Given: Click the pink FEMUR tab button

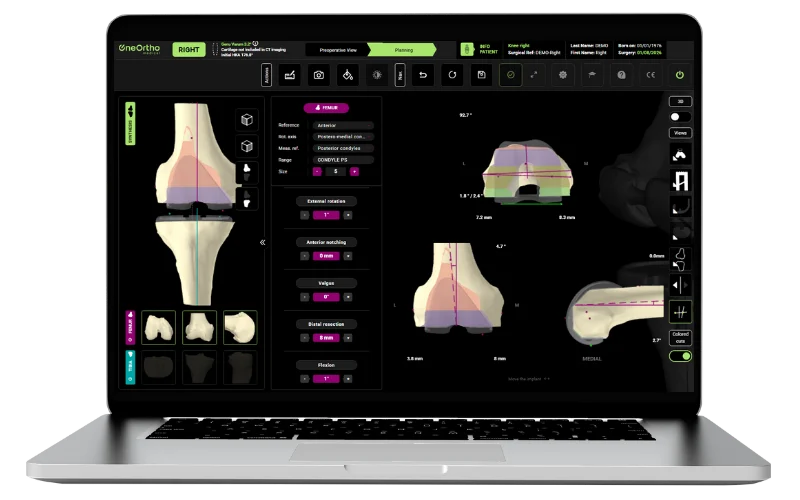Looking at the screenshot, I should tap(326, 108).
